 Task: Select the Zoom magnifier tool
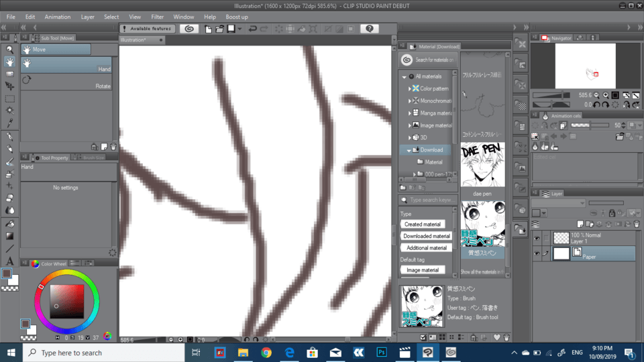pyautogui.click(x=9, y=50)
